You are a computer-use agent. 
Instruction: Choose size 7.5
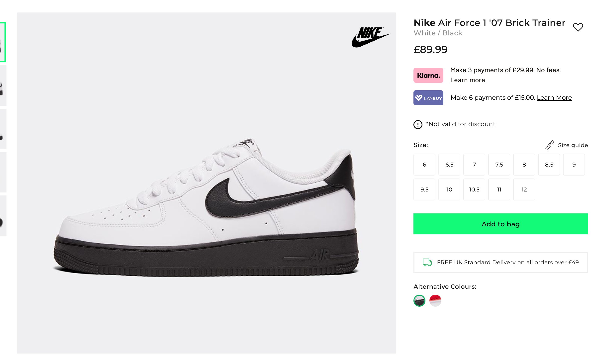tap(499, 165)
